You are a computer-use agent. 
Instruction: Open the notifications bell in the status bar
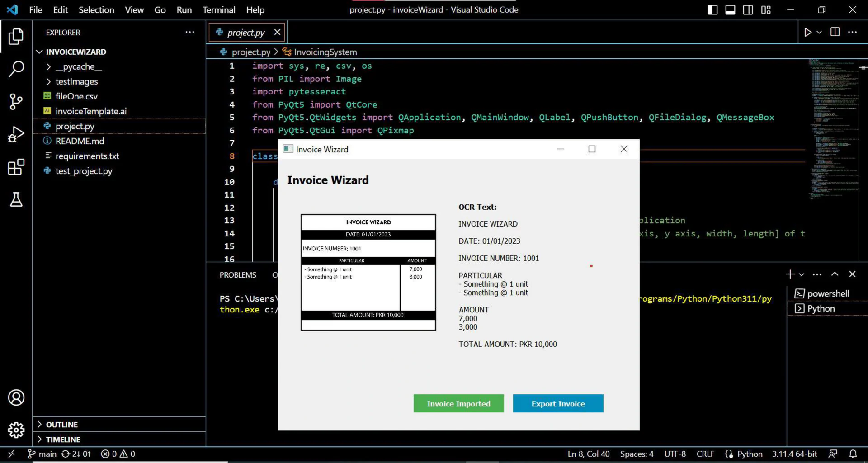pyautogui.click(x=853, y=454)
